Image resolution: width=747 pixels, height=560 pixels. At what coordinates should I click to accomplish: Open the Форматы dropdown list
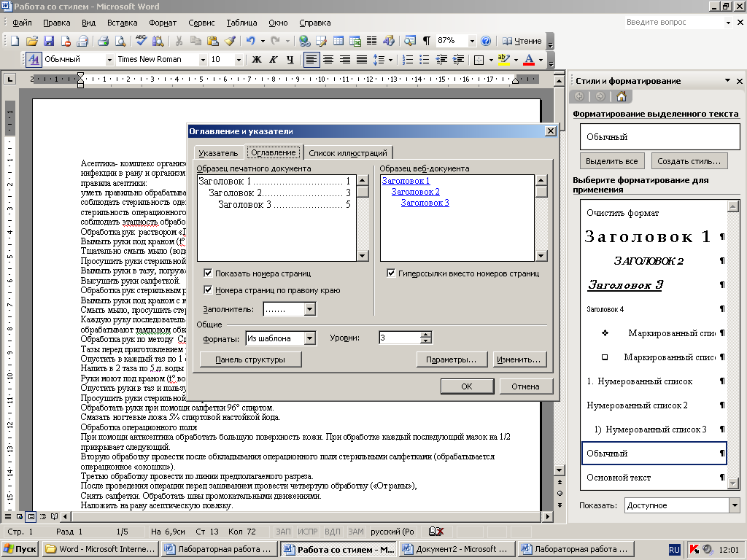[309, 338]
